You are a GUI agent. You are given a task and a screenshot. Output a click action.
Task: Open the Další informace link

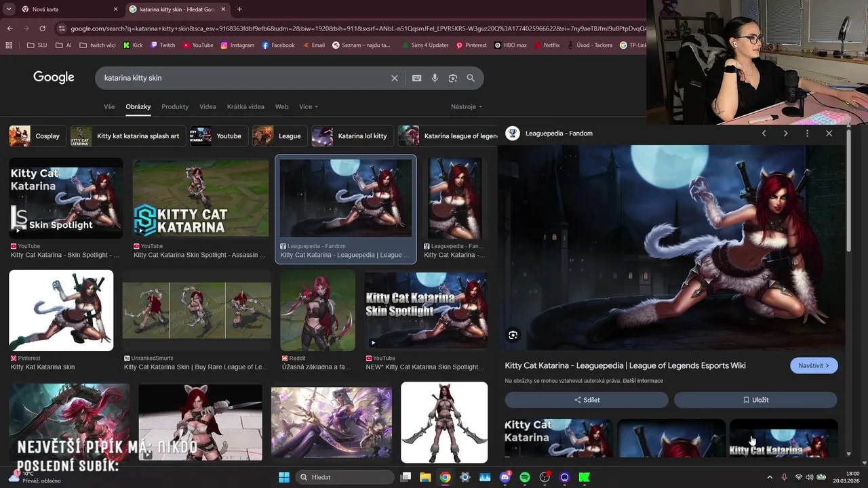click(643, 381)
